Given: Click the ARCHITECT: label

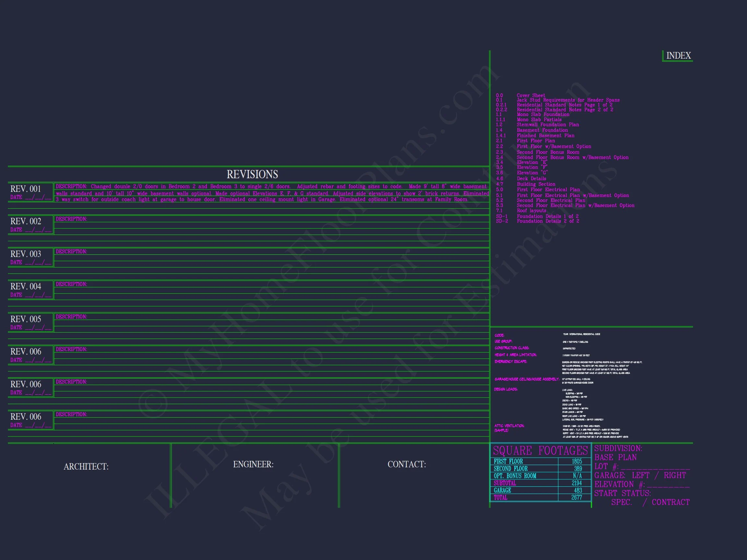Looking at the screenshot, I should coord(86,466).
